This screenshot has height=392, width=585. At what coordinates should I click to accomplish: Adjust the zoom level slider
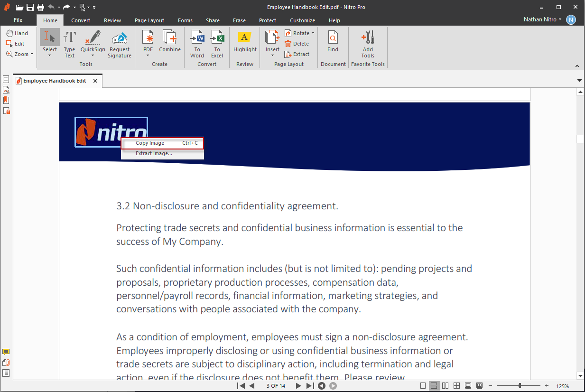pyautogui.click(x=520, y=386)
